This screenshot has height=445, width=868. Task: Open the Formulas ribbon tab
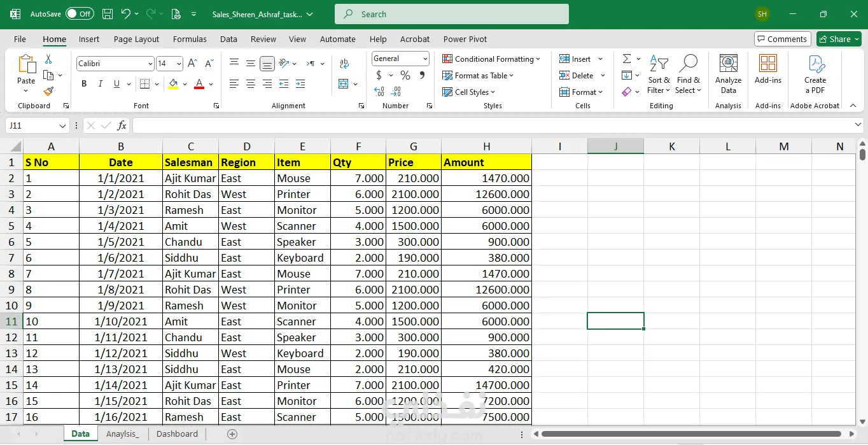pyautogui.click(x=190, y=39)
